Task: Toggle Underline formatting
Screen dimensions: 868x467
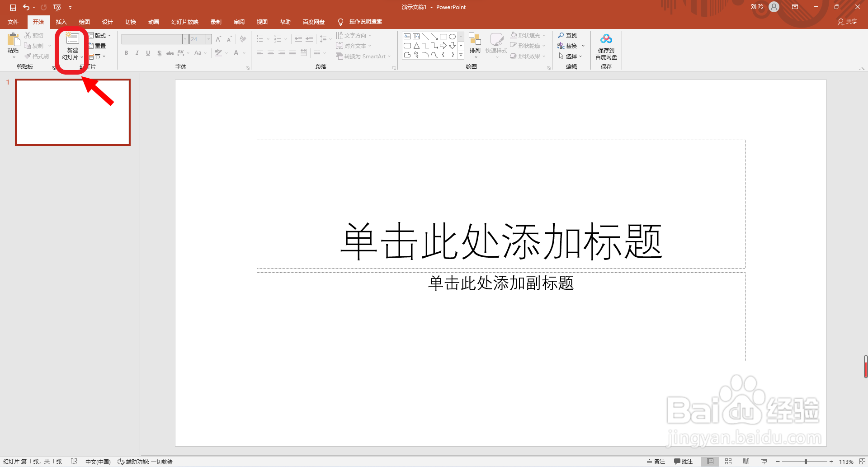Action: (x=148, y=53)
